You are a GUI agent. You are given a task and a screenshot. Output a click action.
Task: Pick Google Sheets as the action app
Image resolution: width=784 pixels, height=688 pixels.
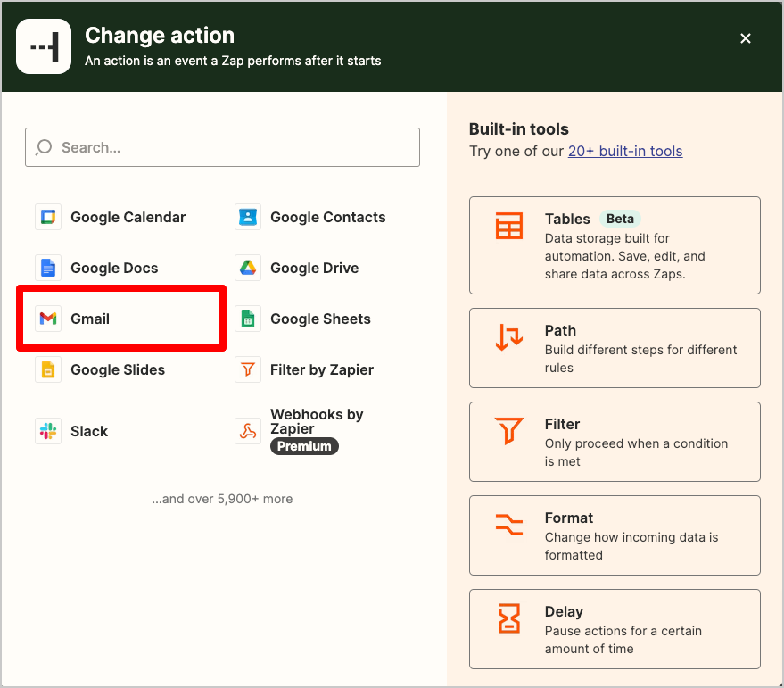click(320, 319)
